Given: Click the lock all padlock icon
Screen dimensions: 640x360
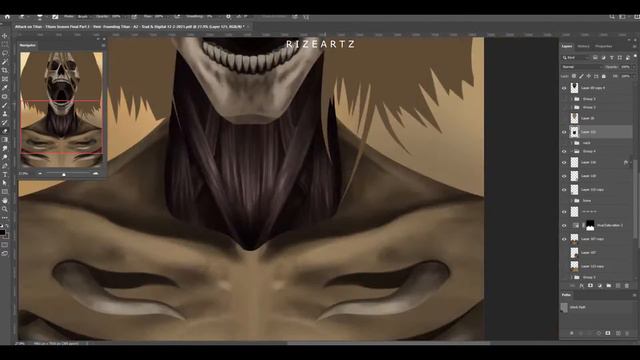Looking at the screenshot, I should point(604,76).
